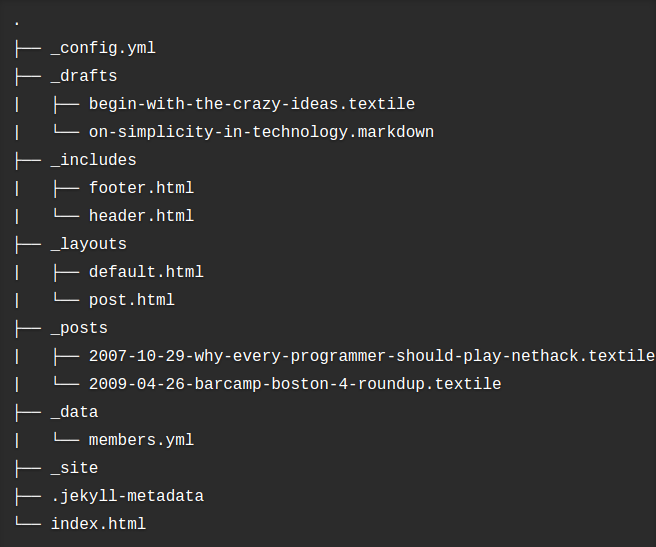The height and width of the screenshot is (547, 656).
Task: Select on-simplicity-in-technology.markdown entry
Action: click(x=261, y=132)
